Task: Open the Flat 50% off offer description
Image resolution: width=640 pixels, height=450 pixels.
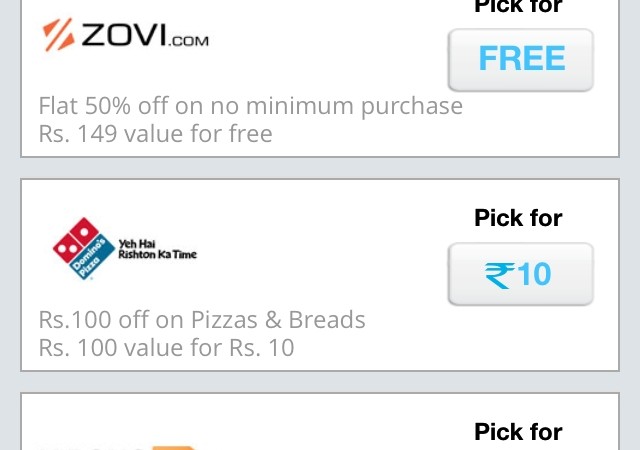Action: pyautogui.click(x=251, y=106)
